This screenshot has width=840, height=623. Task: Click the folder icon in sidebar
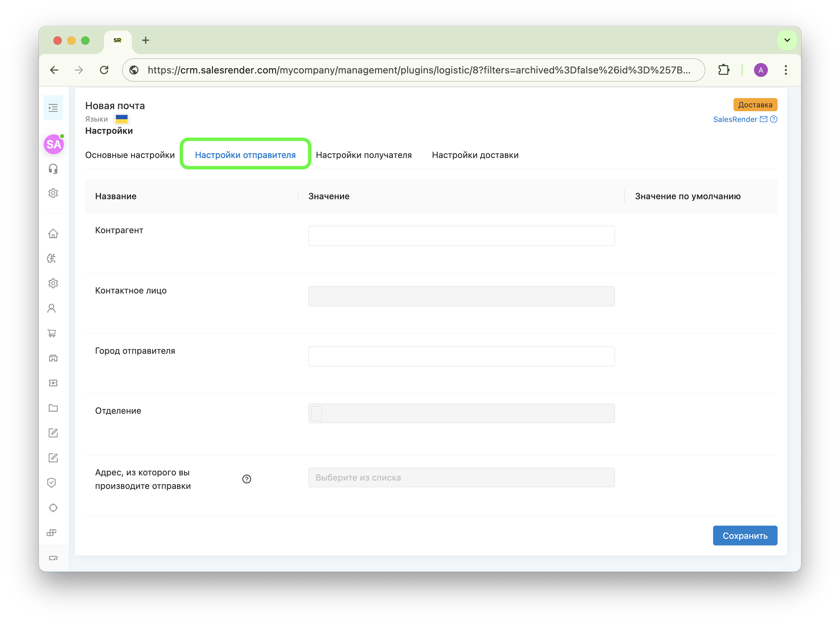(53, 408)
